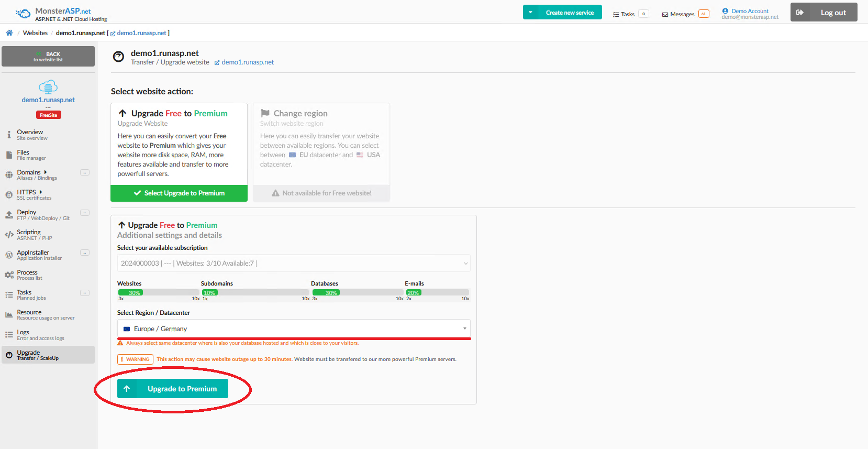868x449 pixels.
Task: Click the orange WARNING badge
Action: coord(135,359)
